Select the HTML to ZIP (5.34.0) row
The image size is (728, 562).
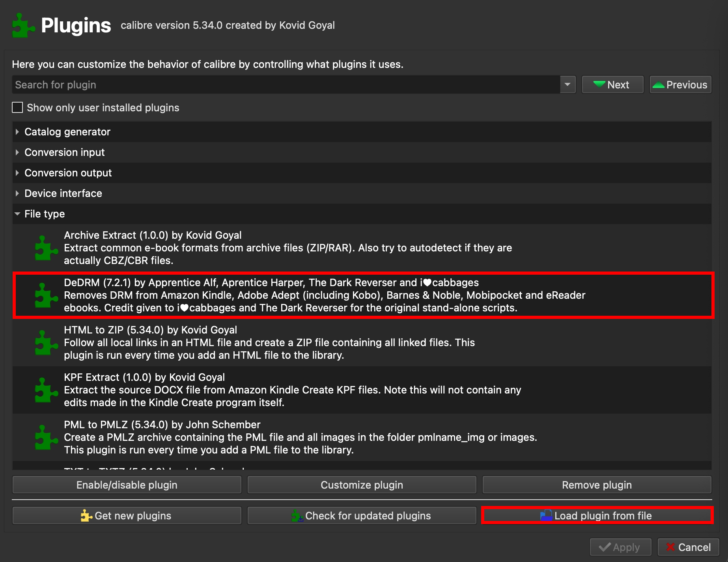point(362,343)
